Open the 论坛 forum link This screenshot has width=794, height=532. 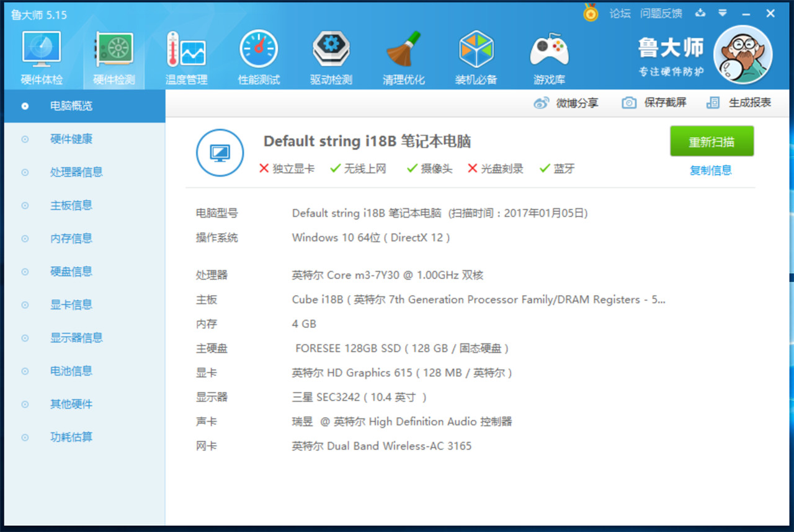point(620,14)
